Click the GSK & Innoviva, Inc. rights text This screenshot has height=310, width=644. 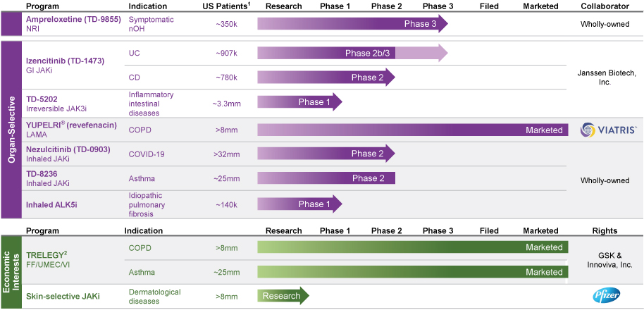pos(605,259)
